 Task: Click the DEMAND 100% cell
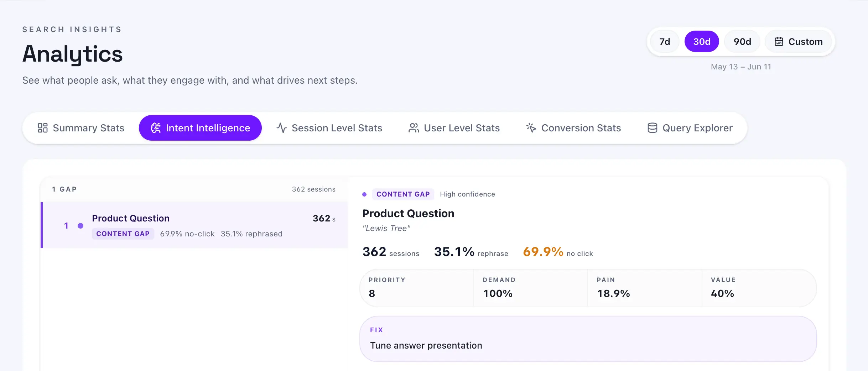tap(531, 288)
